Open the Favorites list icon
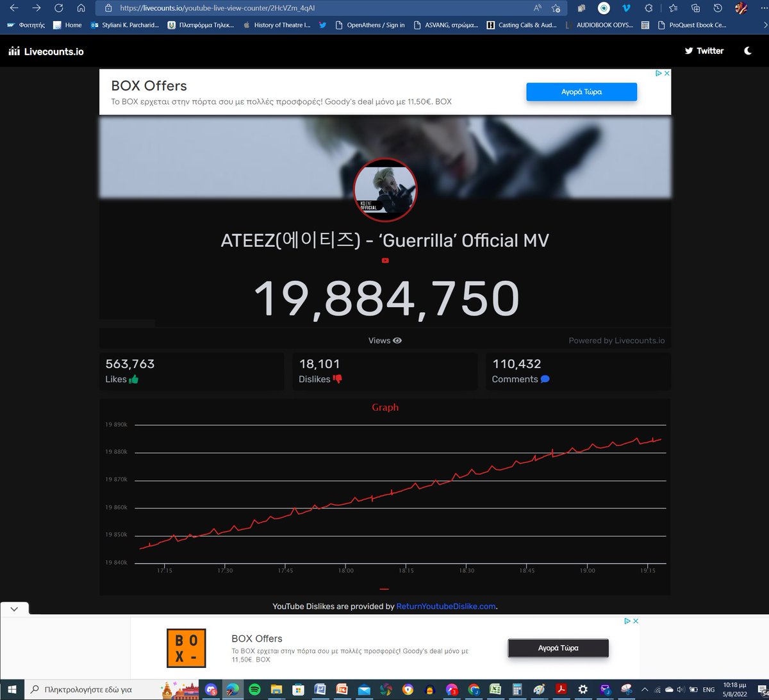Screen dimensions: 769x700 673,8
